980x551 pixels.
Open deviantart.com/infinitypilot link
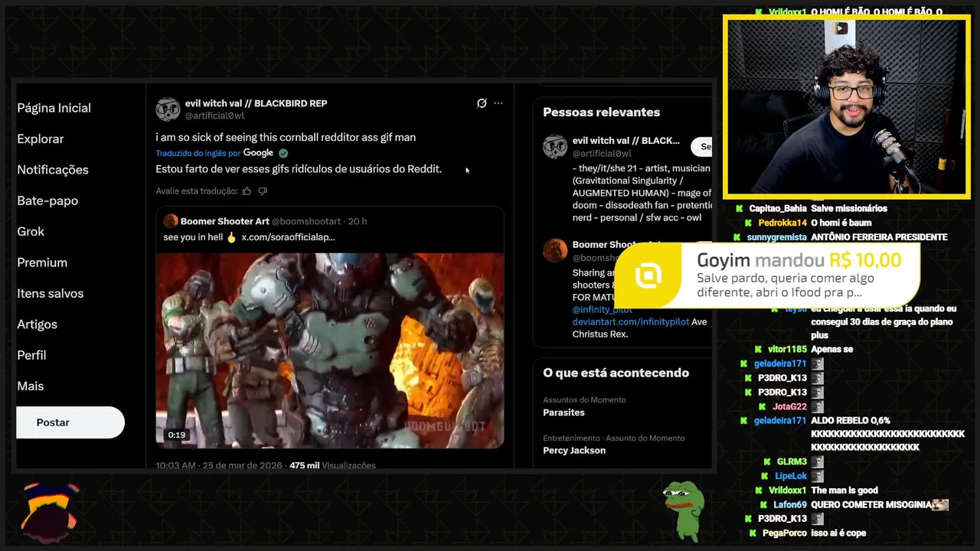631,322
